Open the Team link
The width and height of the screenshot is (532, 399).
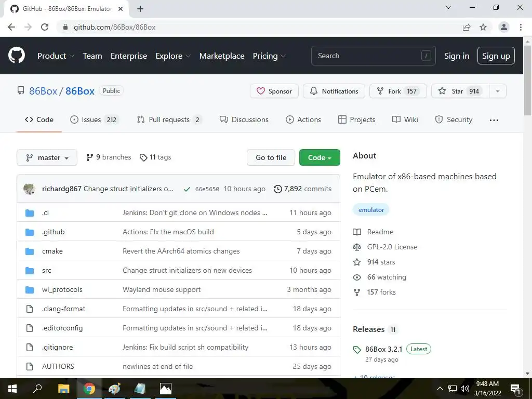[x=92, y=56]
